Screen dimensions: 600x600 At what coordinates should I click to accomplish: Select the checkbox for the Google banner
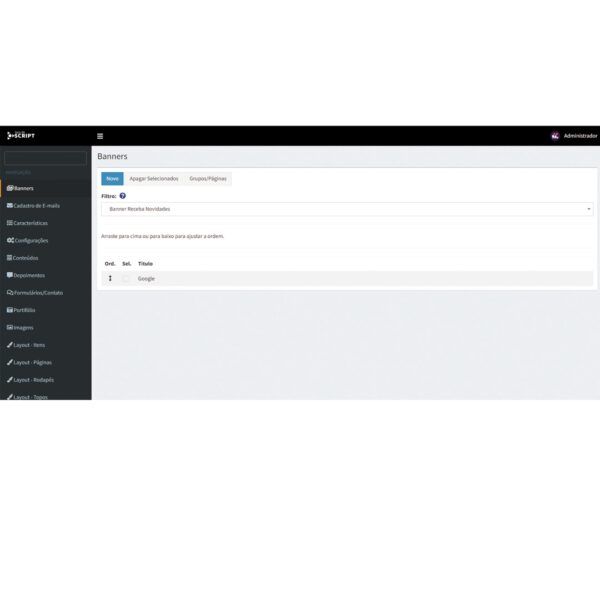(126, 279)
